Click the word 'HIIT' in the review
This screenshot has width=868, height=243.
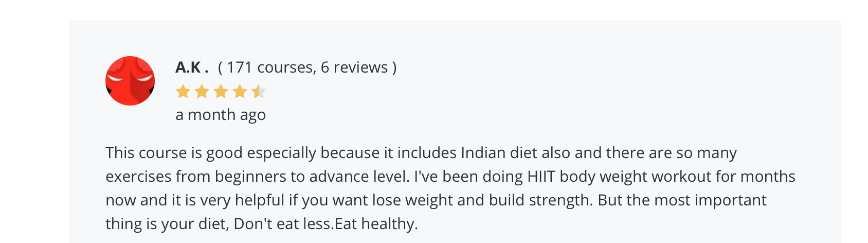[x=541, y=177]
